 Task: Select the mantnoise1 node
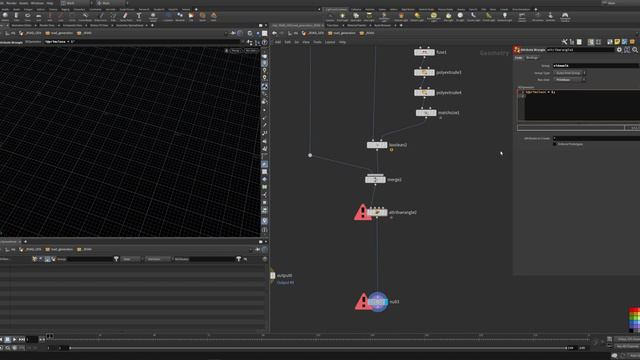(x=426, y=113)
